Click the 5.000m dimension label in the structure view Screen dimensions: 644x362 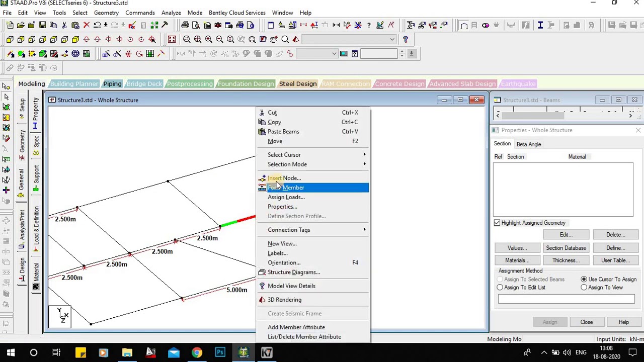click(x=237, y=290)
